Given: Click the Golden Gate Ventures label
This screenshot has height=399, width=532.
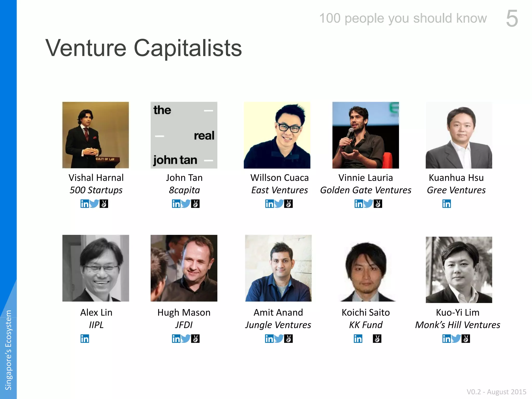Looking at the screenshot, I should [x=365, y=190].
